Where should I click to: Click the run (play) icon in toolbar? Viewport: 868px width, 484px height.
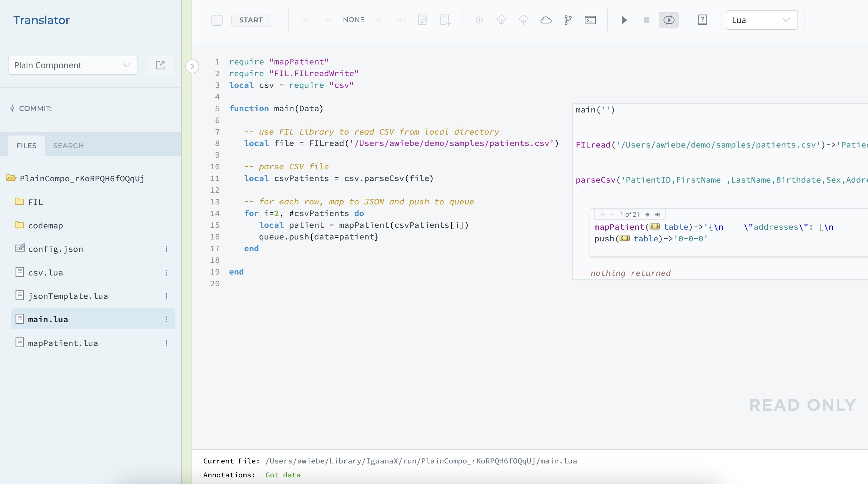pos(624,20)
